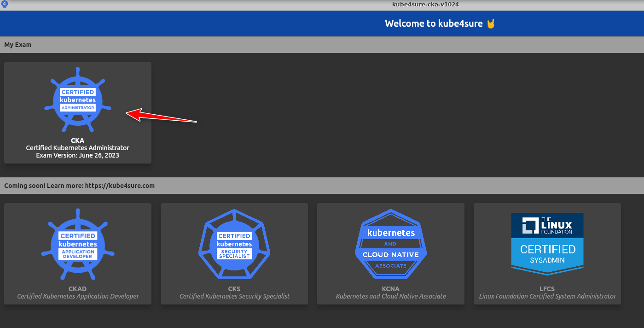The height and width of the screenshot is (328, 644).
Task: Open the CKA exam badge icon
Action: 78,100
